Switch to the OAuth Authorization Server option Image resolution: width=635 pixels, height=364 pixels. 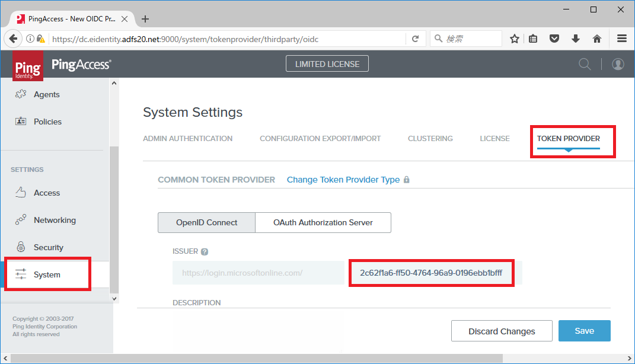(x=323, y=222)
